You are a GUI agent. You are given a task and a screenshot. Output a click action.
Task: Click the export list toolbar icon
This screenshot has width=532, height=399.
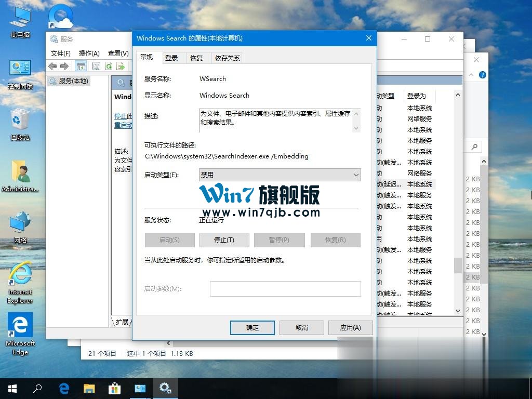coord(120,66)
